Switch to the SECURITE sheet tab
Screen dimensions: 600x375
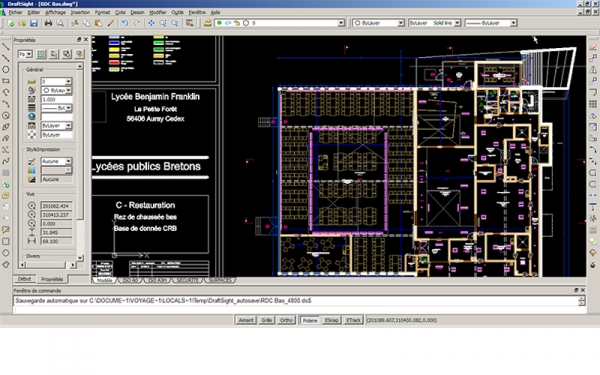(187, 280)
